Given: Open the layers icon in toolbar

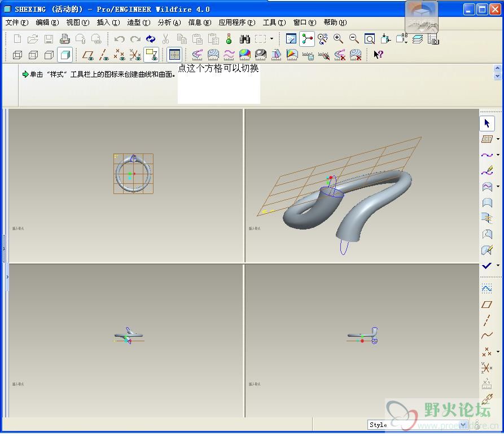Looking at the screenshot, I should (x=417, y=39).
